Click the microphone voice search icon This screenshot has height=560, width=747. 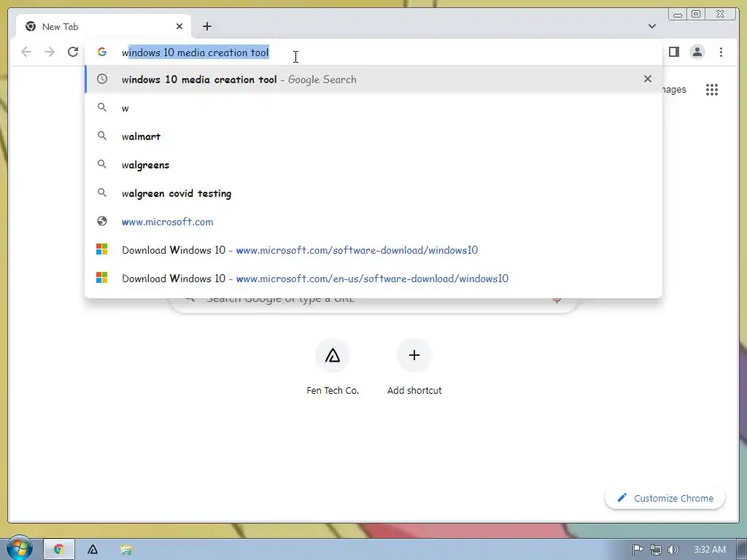557,300
